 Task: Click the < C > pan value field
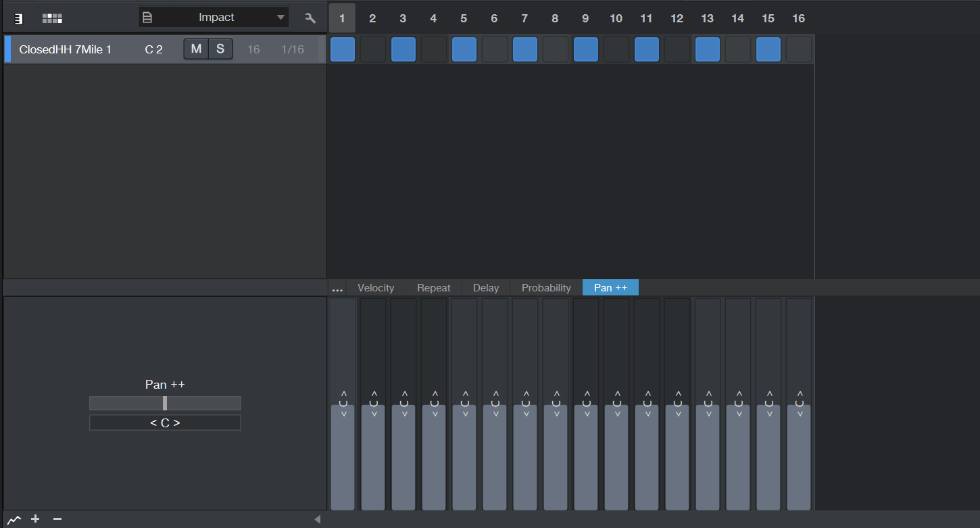pyautogui.click(x=165, y=423)
